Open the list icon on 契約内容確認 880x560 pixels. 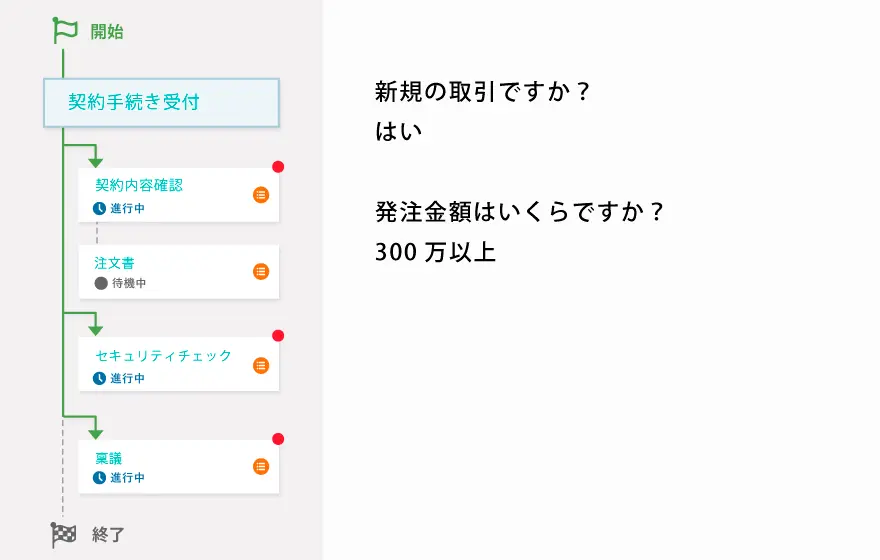coord(261,195)
